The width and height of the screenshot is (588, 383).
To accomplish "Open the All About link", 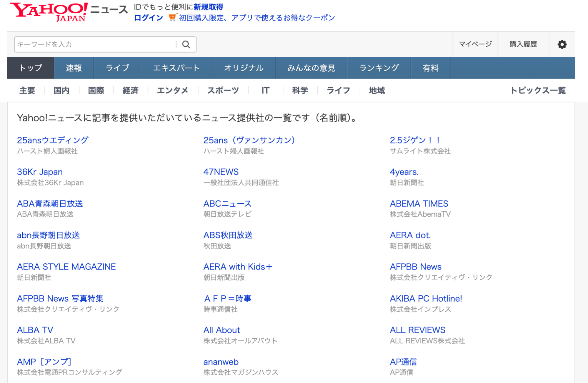I will [222, 330].
